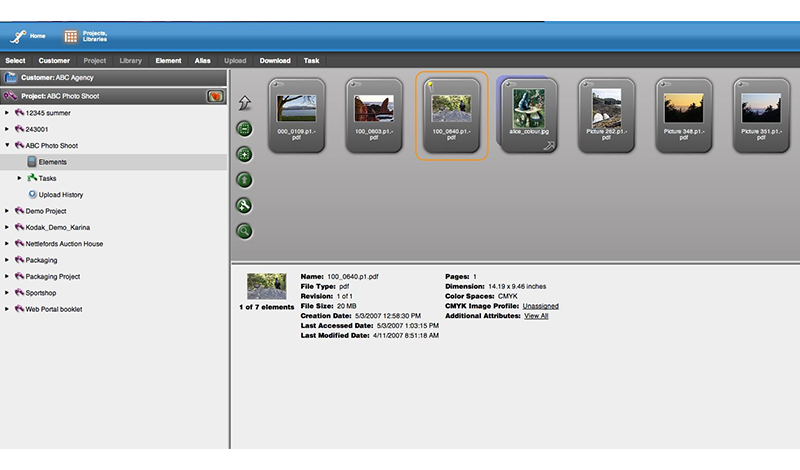Expand the Nettlefords Auction House node
Image resolution: width=800 pixels, height=470 pixels.
pyautogui.click(x=7, y=243)
